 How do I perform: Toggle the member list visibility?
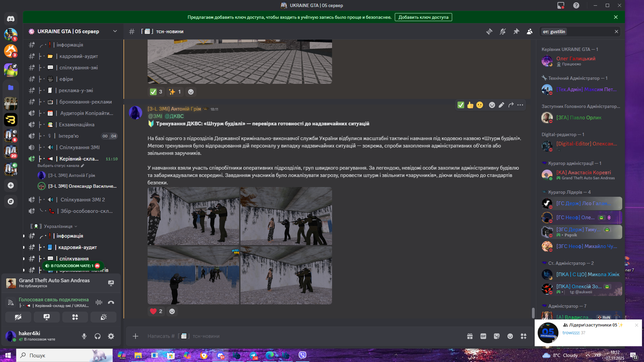click(x=530, y=32)
